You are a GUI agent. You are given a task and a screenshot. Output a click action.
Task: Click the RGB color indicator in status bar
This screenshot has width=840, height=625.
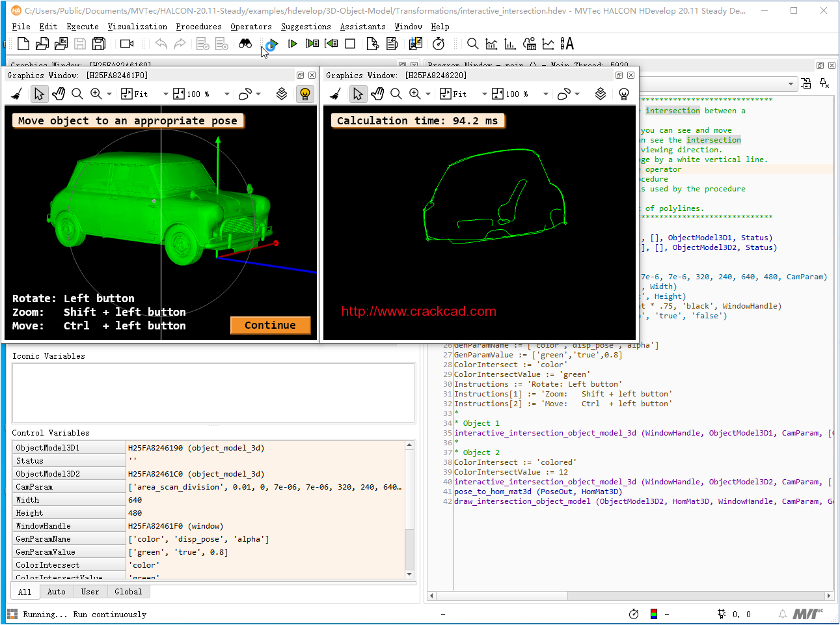[654, 614]
